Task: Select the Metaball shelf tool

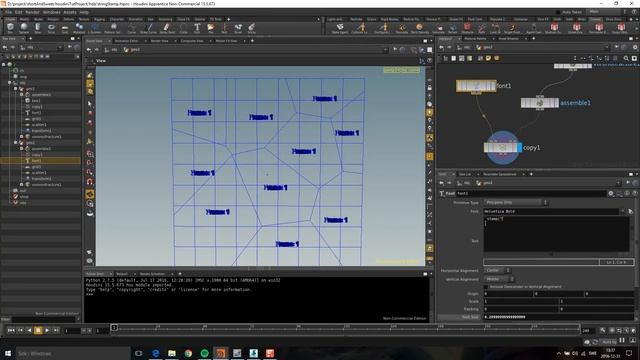Action: [79, 28]
